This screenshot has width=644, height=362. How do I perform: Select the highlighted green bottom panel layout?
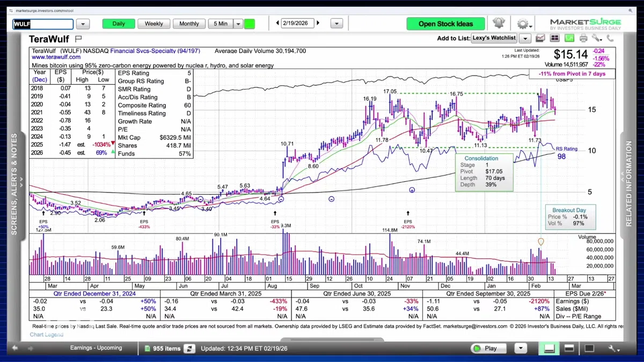tap(549, 349)
